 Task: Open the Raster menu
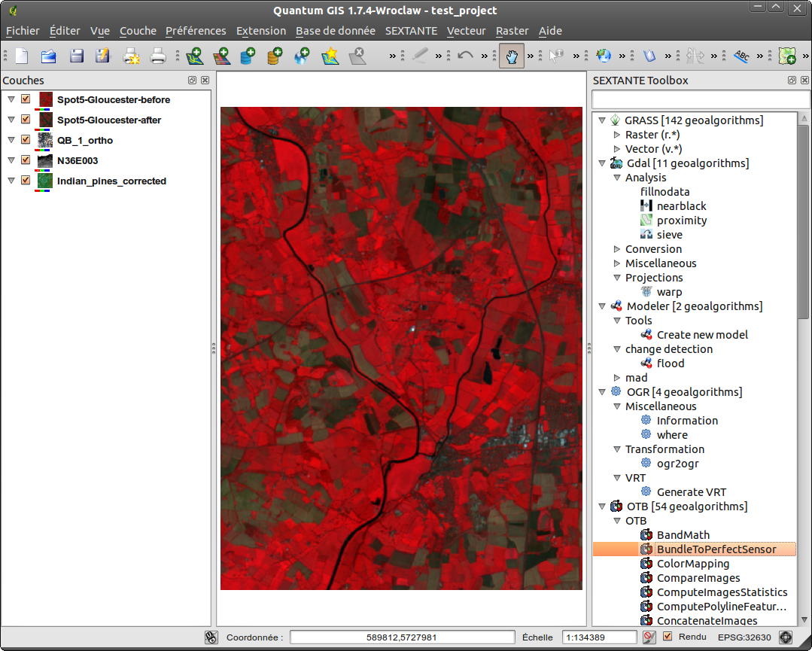512,31
